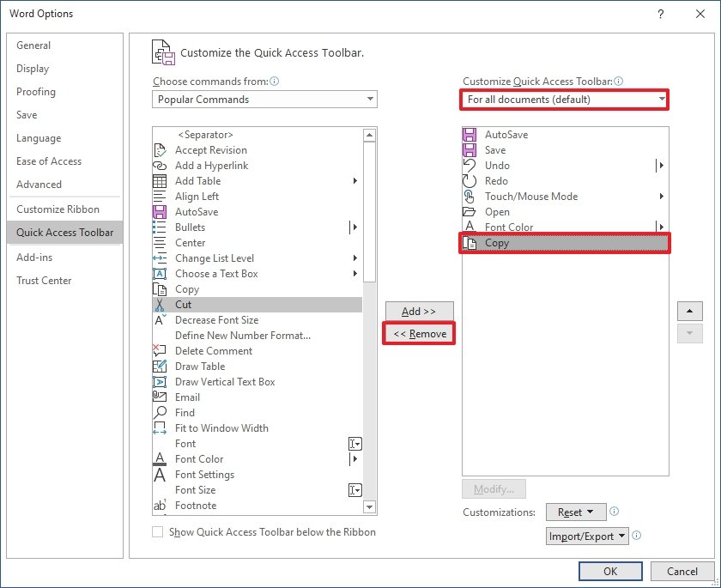Open the General options category
The height and width of the screenshot is (588, 721).
(65, 45)
